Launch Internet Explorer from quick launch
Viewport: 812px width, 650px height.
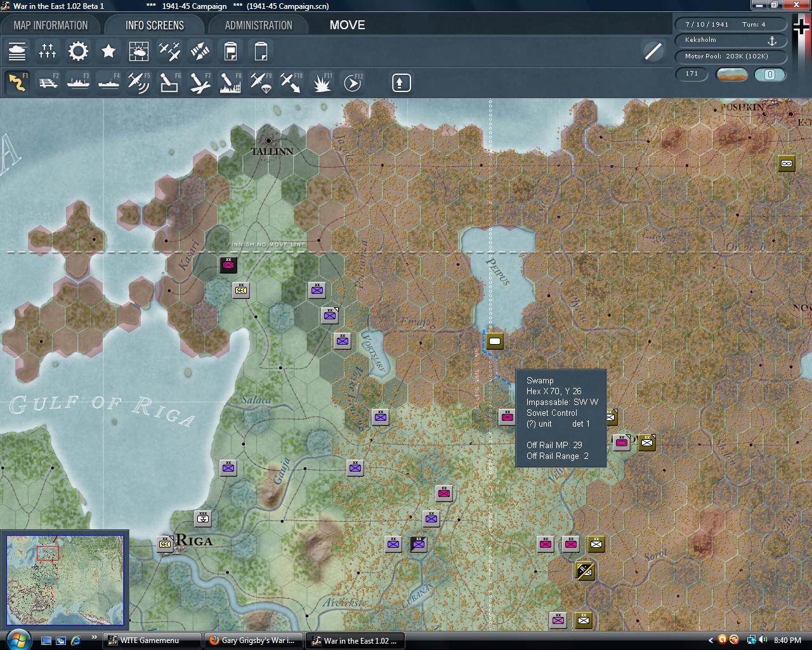(76, 640)
